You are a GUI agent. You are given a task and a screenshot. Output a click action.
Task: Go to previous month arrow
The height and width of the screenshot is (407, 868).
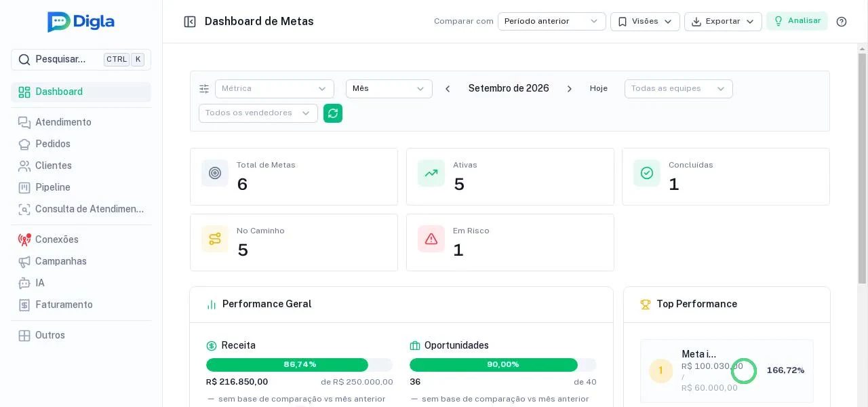coord(448,89)
